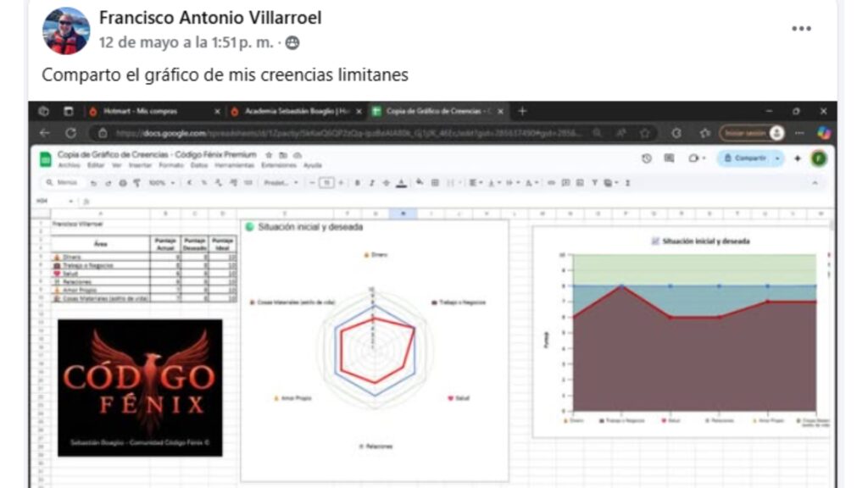This screenshot has width=868, height=488.
Task: Star the spreadsheet document
Action: coord(269,155)
